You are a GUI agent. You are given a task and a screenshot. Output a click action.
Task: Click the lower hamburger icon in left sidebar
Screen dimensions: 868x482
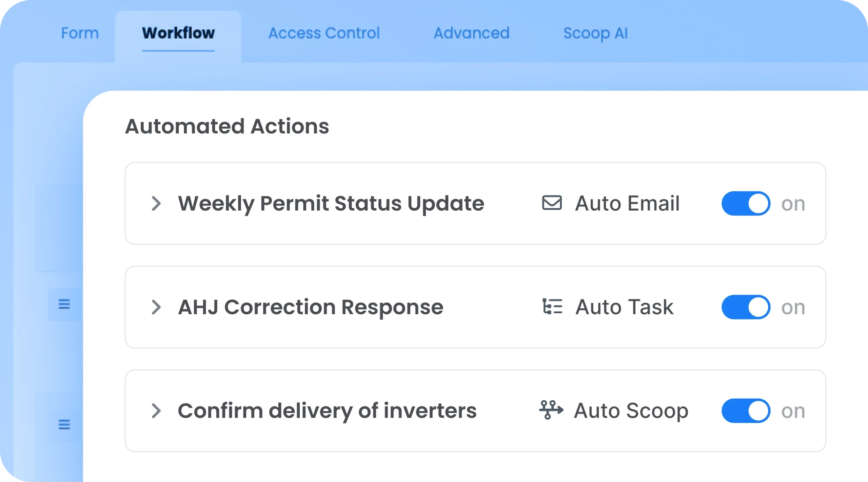(x=64, y=425)
